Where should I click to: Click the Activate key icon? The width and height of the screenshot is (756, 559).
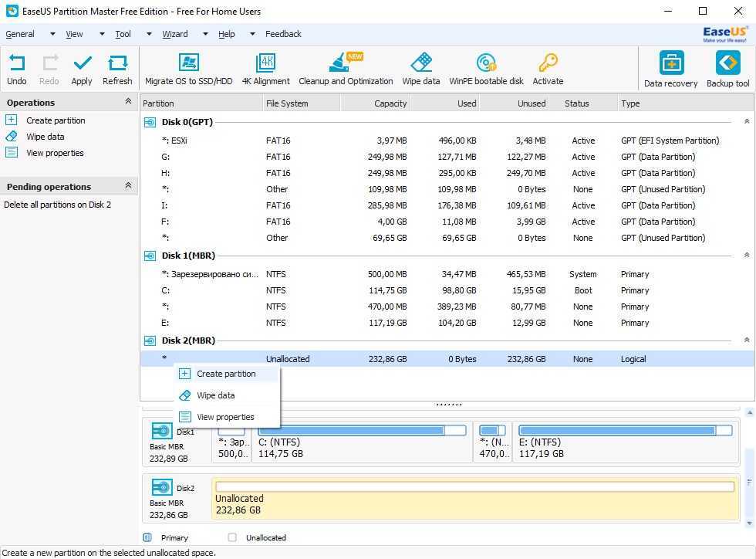[x=548, y=63]
